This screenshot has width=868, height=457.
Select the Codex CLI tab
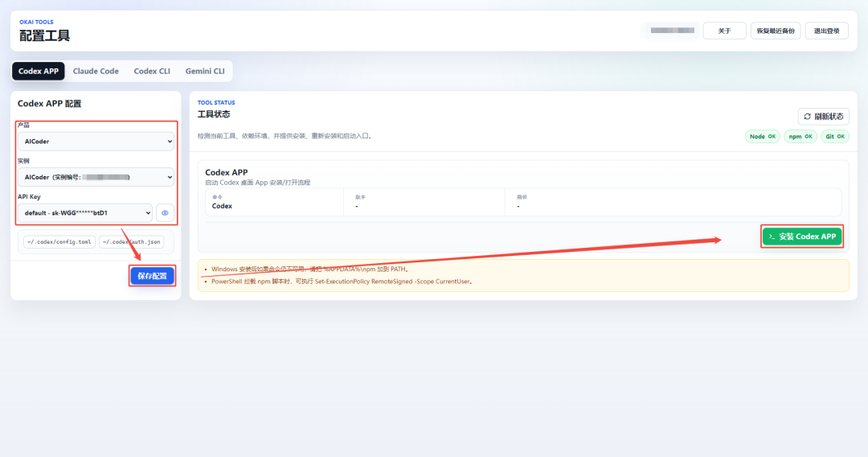pyautogui.click(x=152, y=71)
